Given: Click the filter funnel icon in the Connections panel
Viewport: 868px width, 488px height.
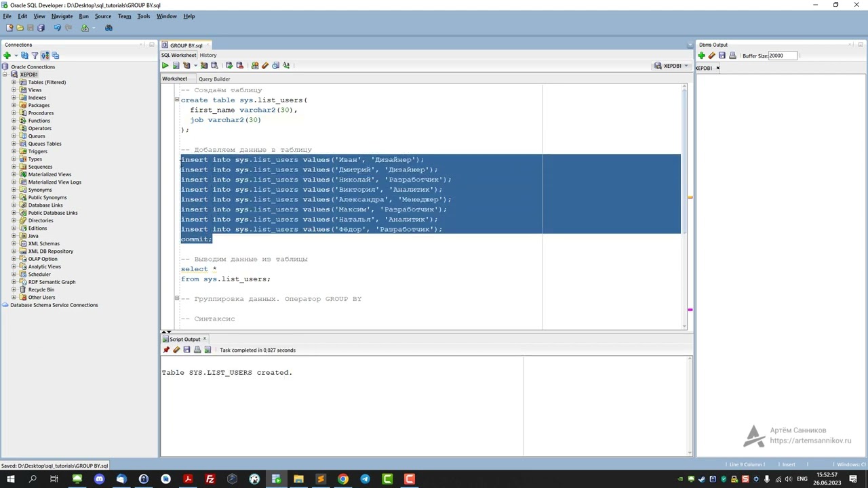Looking at the screenshot, I should (x=35, y=56).
